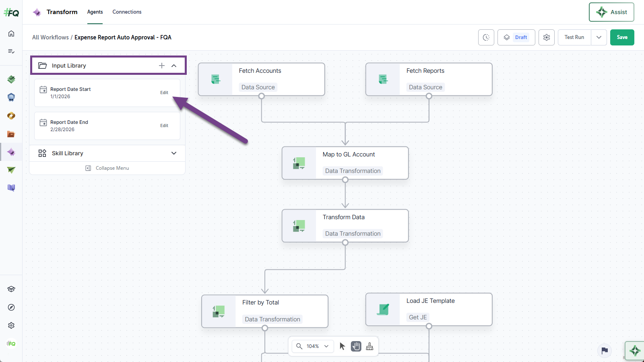The height and width of the screenshot is (362, 644).
Task: Open the blue badge app in sidebar
Action: tap(11, 97)
